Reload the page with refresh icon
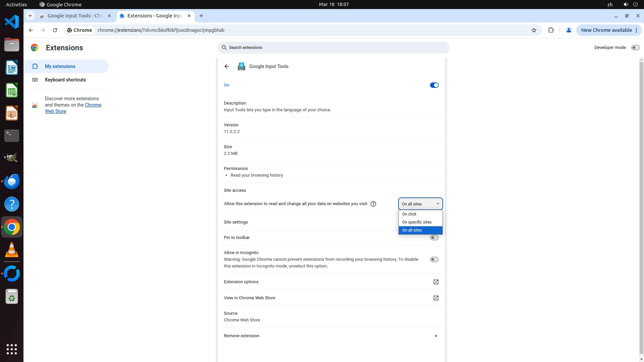The image size is (644, 362). pos(55,30)
